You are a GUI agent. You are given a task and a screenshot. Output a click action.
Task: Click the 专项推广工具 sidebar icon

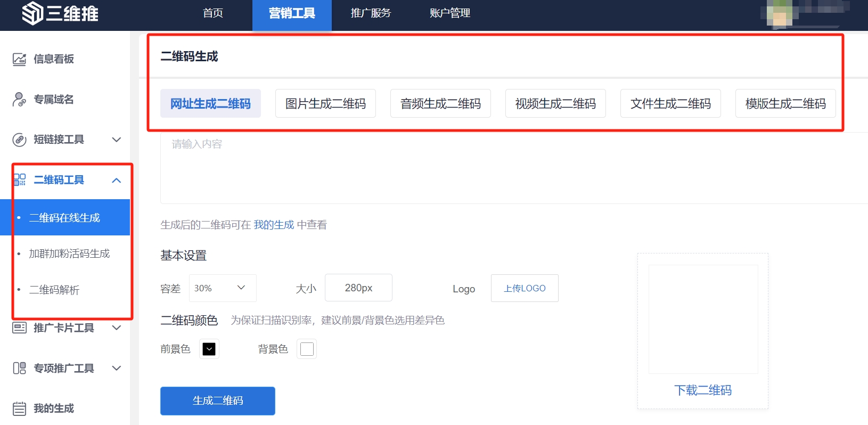click(x=19, y=368)
